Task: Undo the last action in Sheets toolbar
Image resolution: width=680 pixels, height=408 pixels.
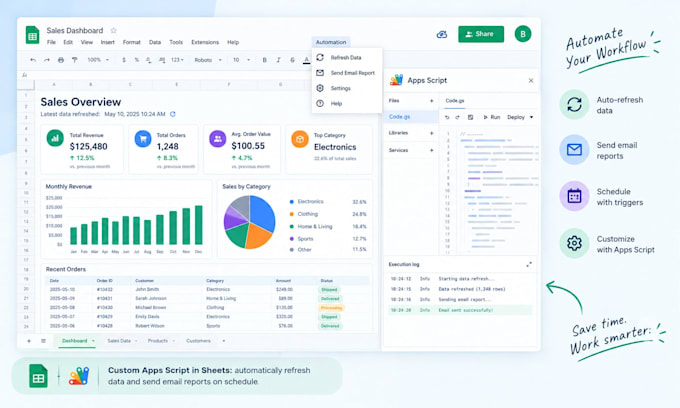Action: tap(33, 60)
